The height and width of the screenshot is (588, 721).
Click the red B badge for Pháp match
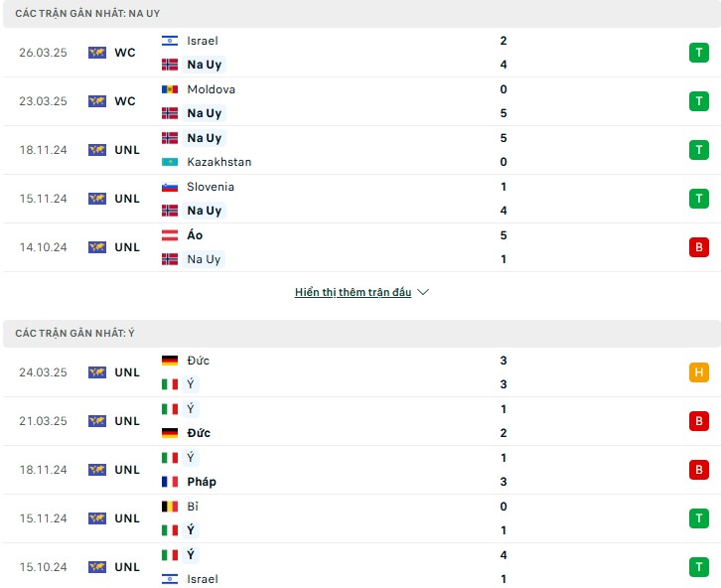point(699,470)
